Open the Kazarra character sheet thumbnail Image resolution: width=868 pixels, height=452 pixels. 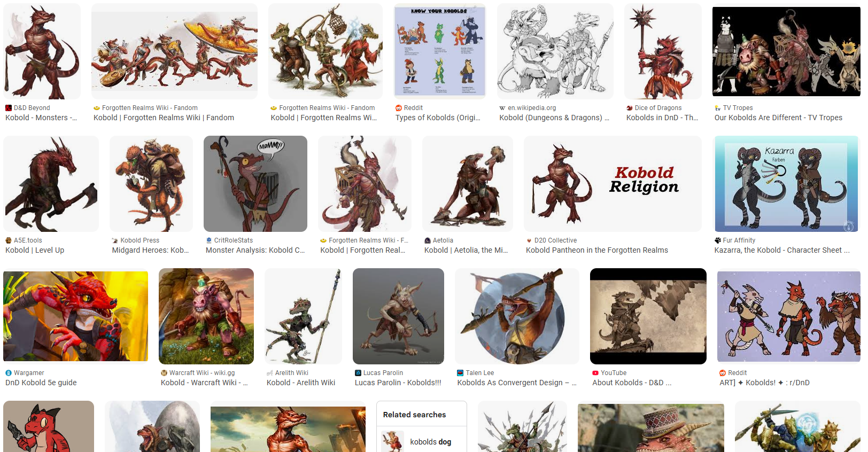point(787,184)
